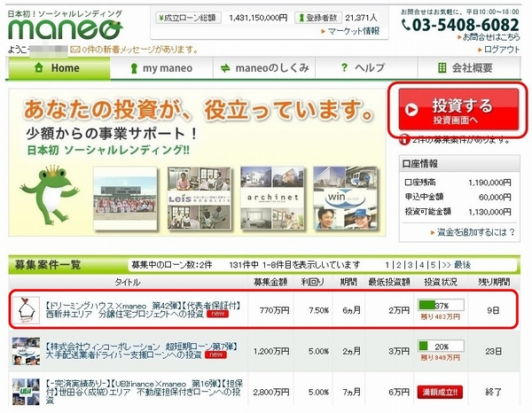The height and width of the screenshot is (413, 532).
Task: Click the 投資する investment button
Action: pyautogui.click(x=458, y=110)
